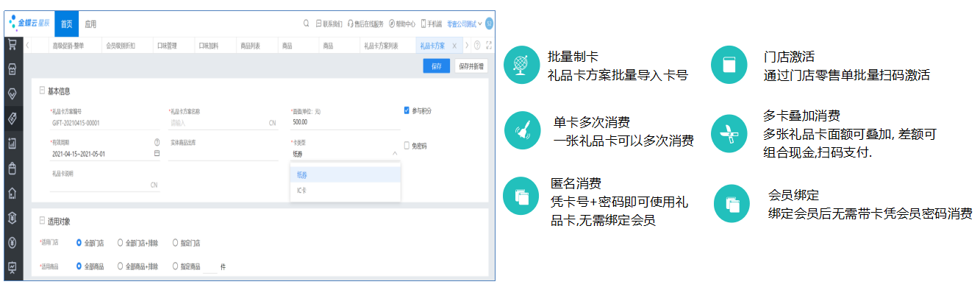
Task: Select 全部门店 radio for 适用门店
Action: tap(79, 242)
